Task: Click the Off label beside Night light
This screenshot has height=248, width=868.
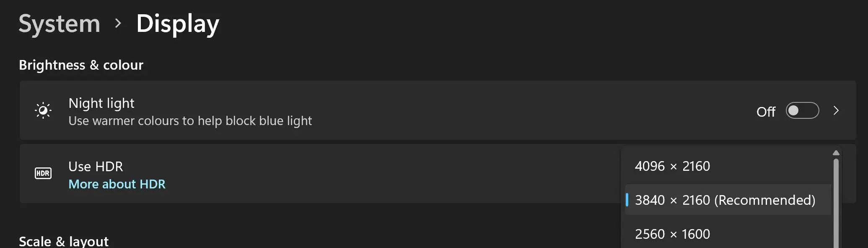Action: point(766,112)
